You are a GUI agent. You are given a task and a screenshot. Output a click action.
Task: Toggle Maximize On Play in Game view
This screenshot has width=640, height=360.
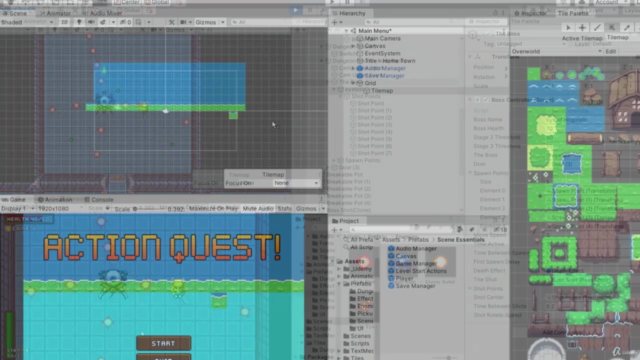point(213,209)
